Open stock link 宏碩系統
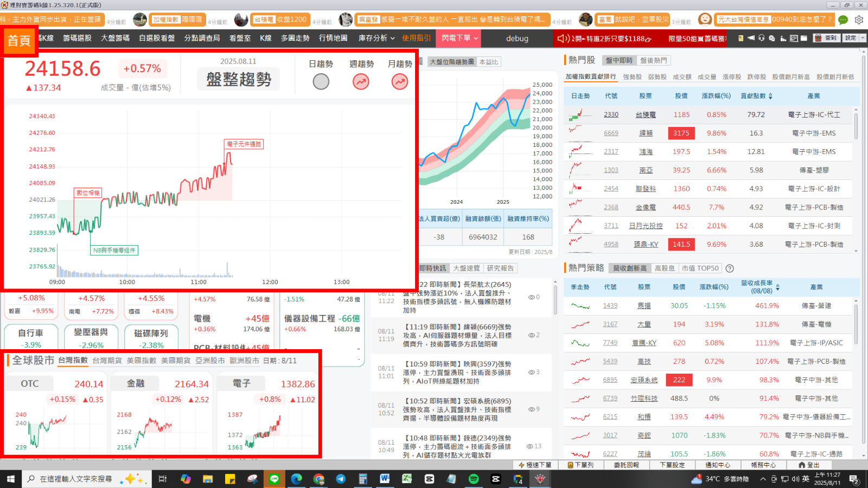This screenshot has height=488, width=868. [x=644, y=380]
